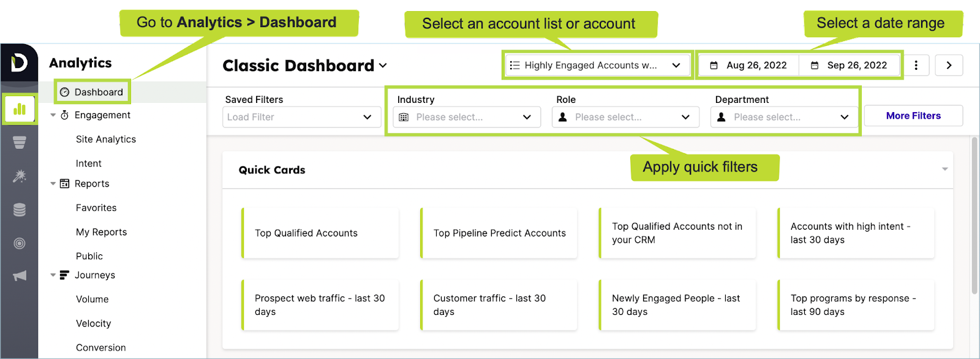Click the megaphone advertising icon in sidebar

pos(19,275)
